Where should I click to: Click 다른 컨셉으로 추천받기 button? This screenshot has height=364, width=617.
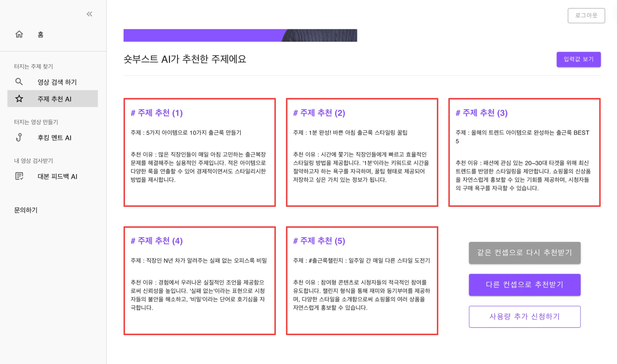[x=524, y=285]
